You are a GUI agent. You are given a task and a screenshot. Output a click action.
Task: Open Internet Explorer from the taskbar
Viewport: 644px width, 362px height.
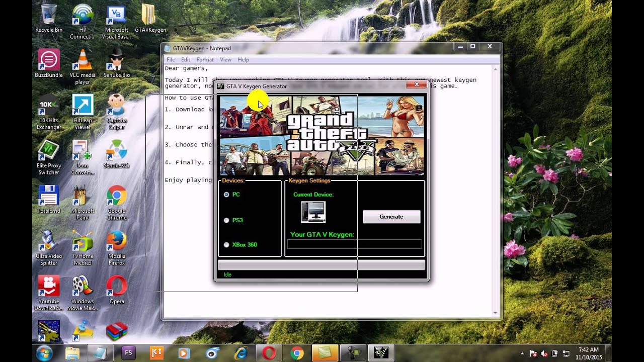[x=240, y=353]
